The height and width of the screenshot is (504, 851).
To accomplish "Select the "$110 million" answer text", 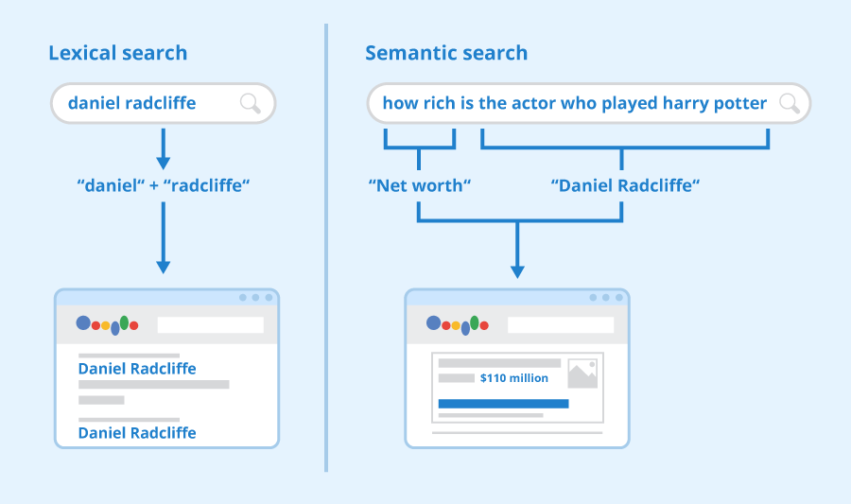I will pos(513,378).
